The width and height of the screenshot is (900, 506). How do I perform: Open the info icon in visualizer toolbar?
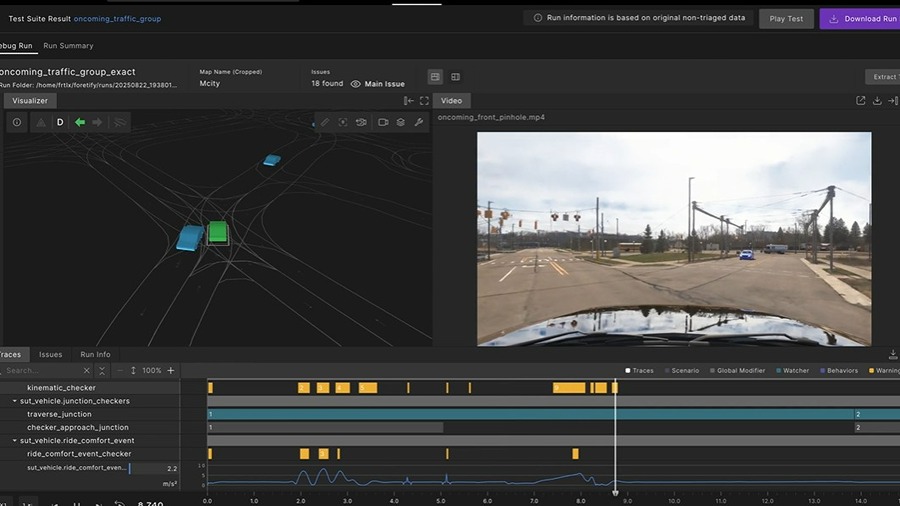point(17,122)
